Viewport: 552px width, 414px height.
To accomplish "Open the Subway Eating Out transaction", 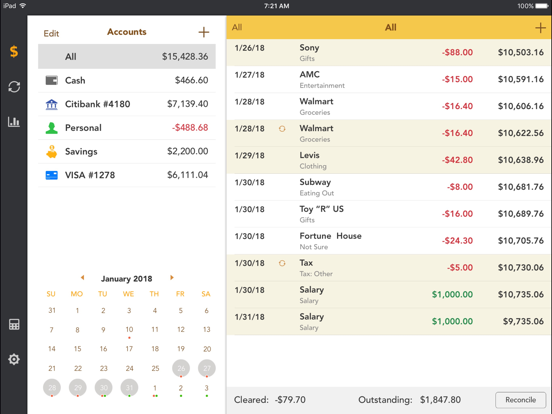I will pyautogui.click(x=389, y=187).
